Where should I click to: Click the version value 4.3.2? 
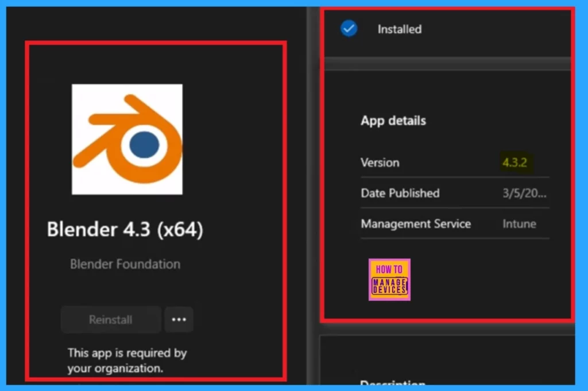[x=515, y=162]
